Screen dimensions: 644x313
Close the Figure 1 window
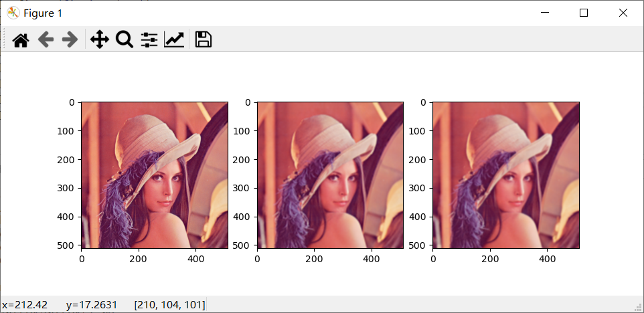coord(623,13)
